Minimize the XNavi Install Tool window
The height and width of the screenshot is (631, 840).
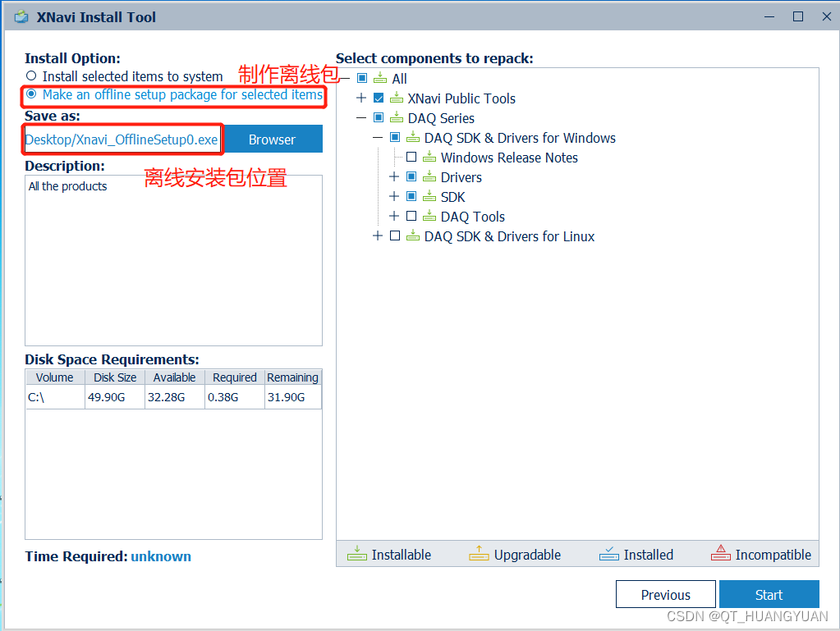click(x=769, y=16)
